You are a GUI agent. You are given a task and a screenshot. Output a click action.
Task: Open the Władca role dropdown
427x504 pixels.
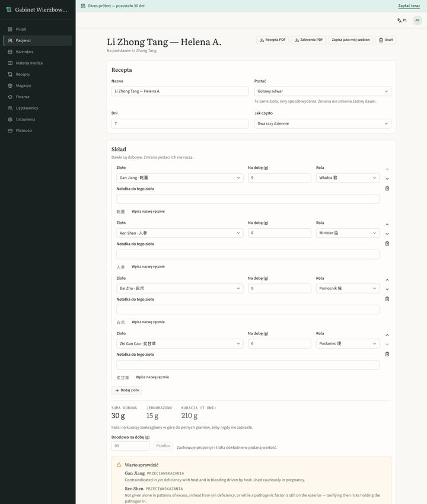[x=348, y=178]
